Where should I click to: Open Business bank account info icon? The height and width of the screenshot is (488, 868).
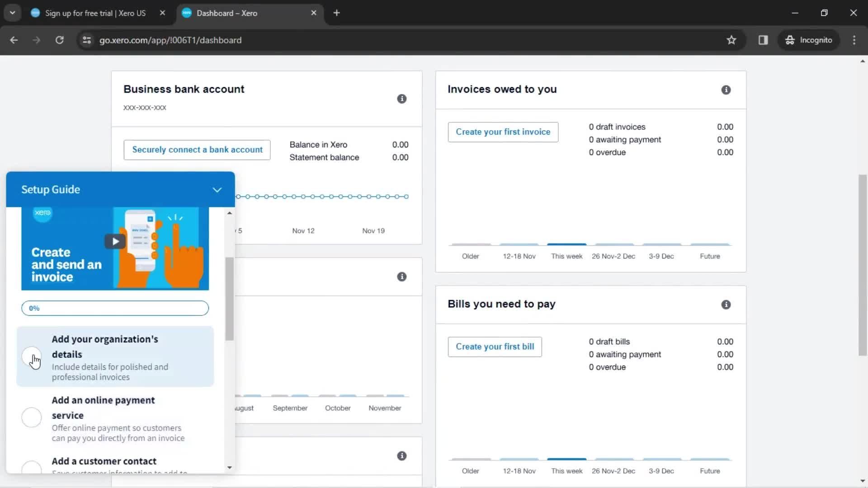tap(401, 99)
